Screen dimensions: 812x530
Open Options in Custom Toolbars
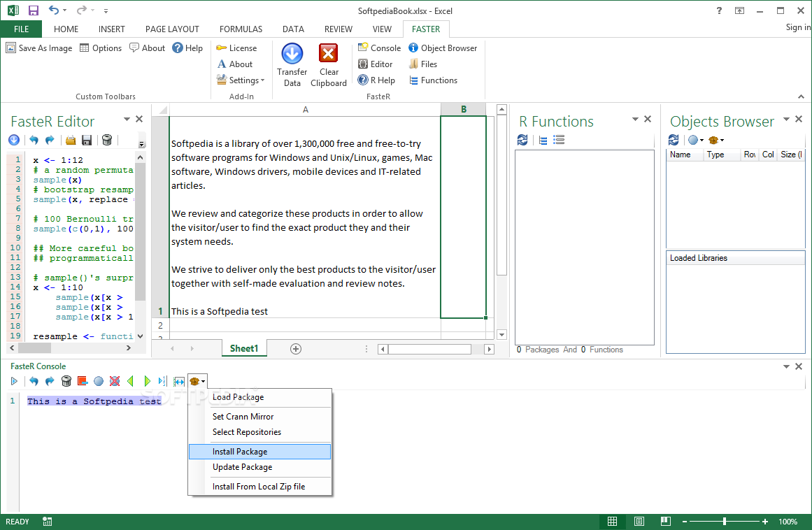[x=101, y=48]
